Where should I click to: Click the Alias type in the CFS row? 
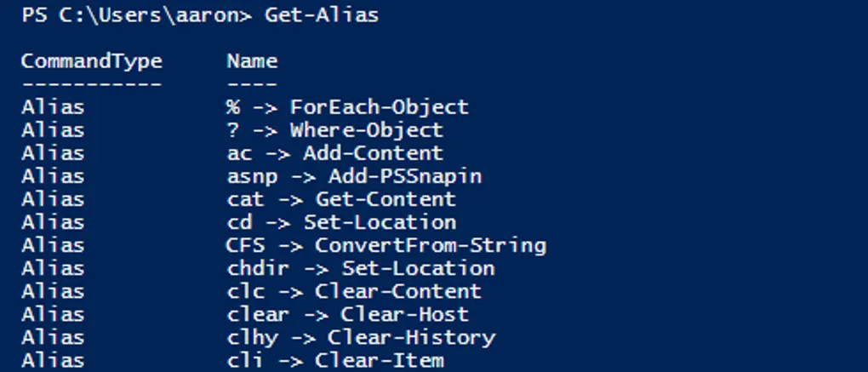tap(53, 245)
